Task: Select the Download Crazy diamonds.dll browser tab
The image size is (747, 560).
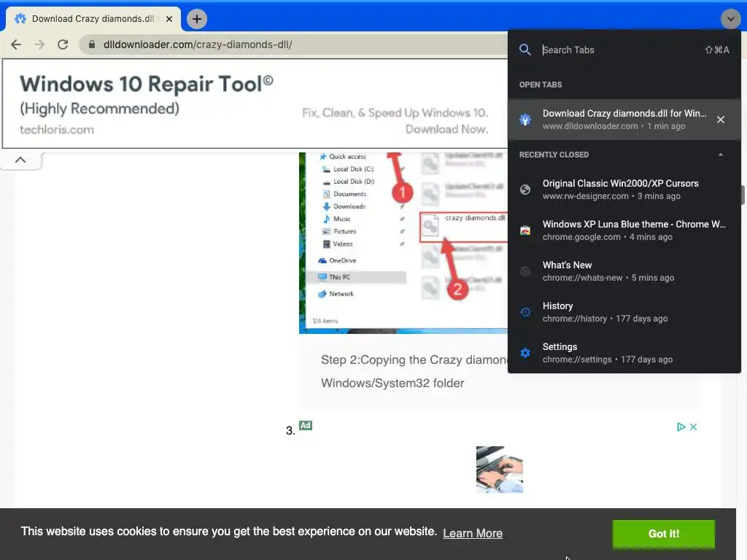Action: [x=93, y=19]
